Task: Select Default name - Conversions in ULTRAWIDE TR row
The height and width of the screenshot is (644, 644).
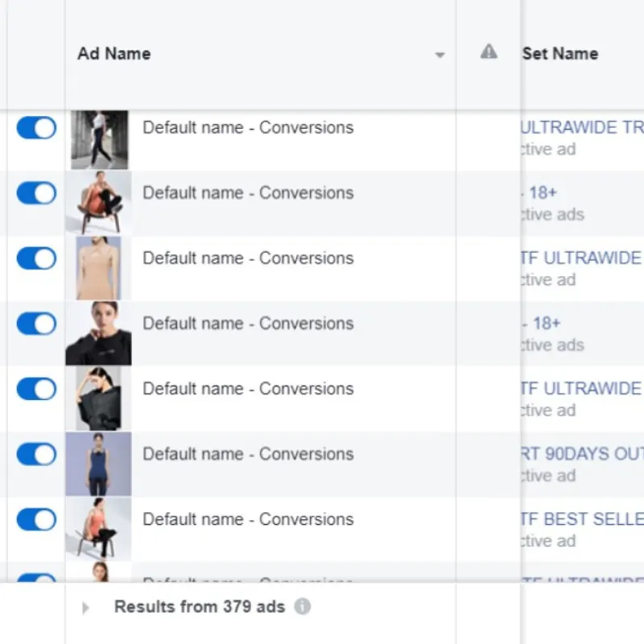Action: tap(248, 128)
